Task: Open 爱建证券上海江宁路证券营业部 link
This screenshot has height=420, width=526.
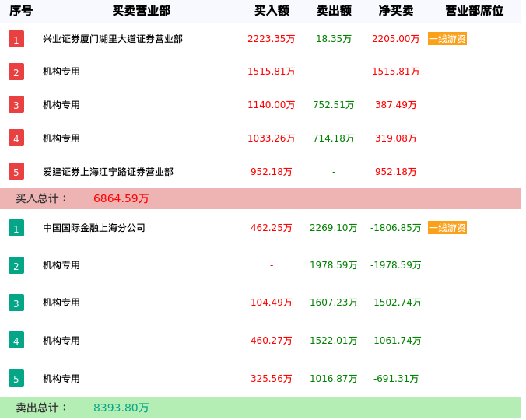Action: (x=108, y=172)
